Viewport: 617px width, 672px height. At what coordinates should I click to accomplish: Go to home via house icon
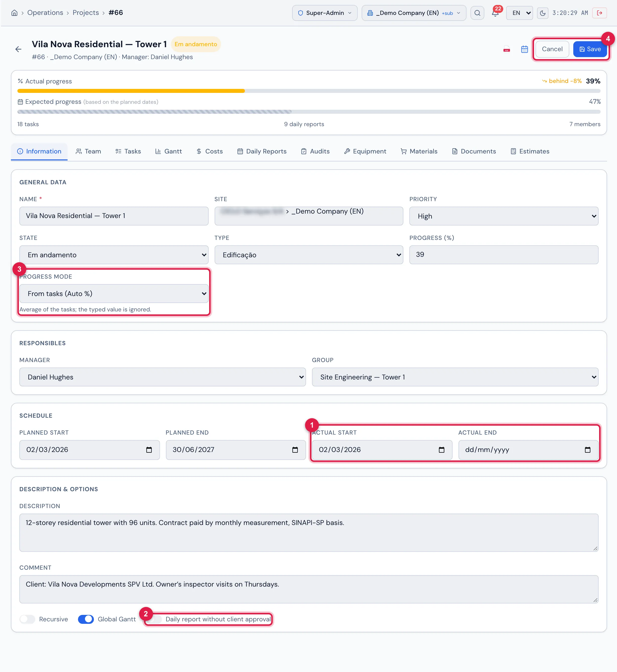pos(14,13)
